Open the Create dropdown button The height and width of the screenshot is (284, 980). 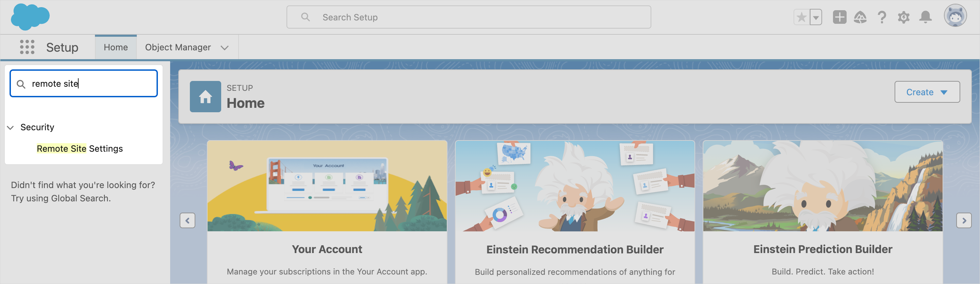tap(927, 92)
